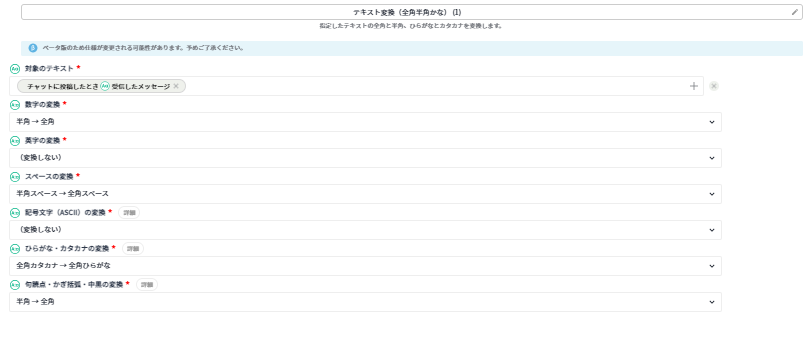Screen dimensions: 811x363
Task: Expand the ひらがな・カタカナの変換 dropdown
Action: tap(365, 266)
